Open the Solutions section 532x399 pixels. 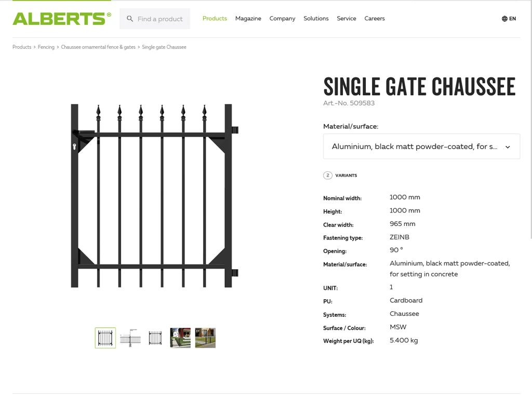point(316,19)
